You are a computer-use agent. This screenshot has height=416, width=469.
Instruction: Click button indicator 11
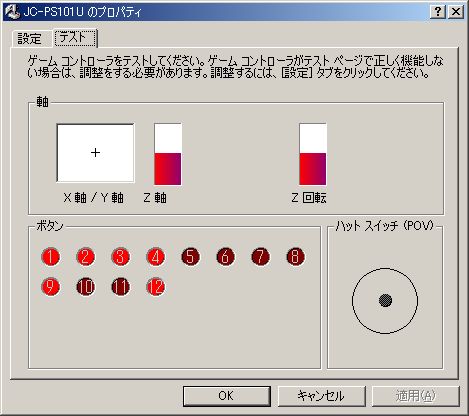click(120, 287)
